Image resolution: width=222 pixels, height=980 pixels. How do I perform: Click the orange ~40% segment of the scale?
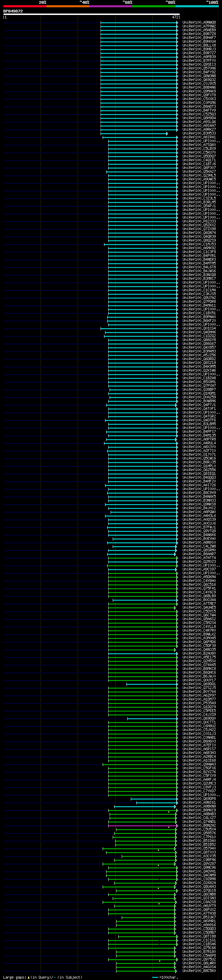pos(68,6)
